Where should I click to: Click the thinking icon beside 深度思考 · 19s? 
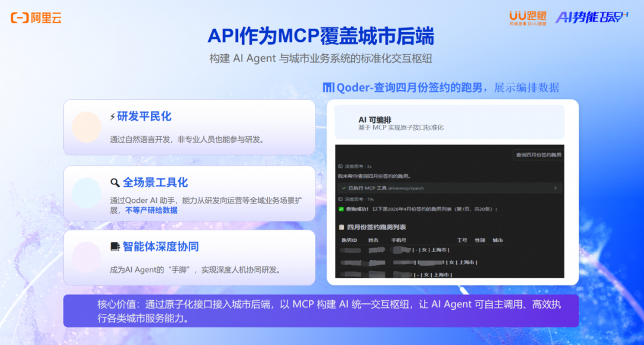tap(340, 199)
